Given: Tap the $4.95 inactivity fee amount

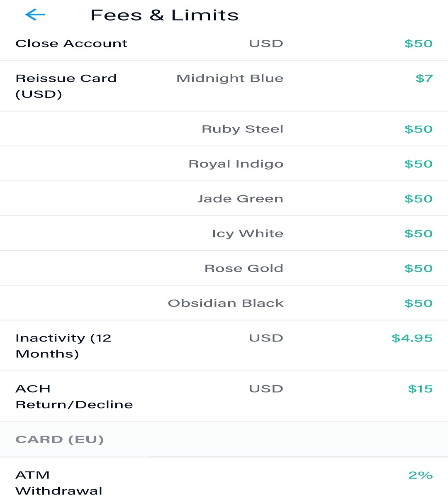Looking at the screenshot, I should 412,338.
